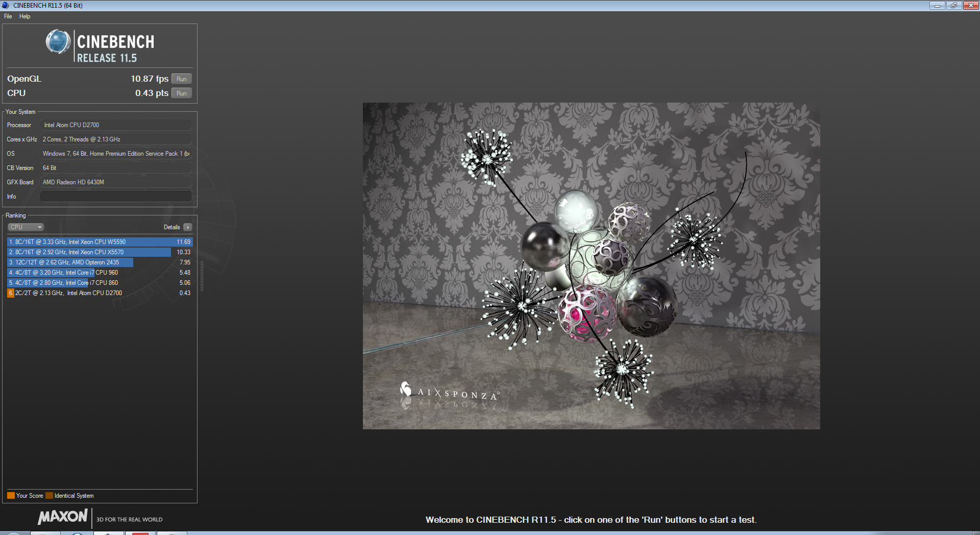Select ranking row Intel Xeon CPU X5570
980x535 pixels.
tap(100, 252)
